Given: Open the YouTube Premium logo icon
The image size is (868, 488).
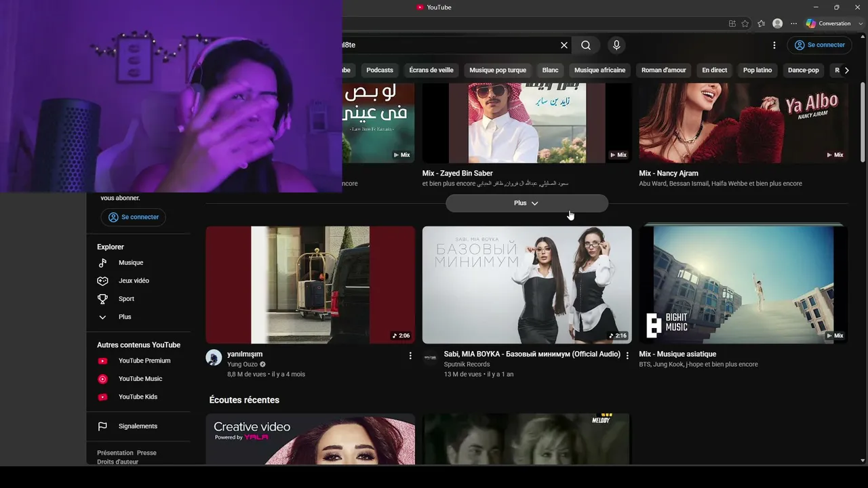Looking at the screenshot, I should 102,361.
